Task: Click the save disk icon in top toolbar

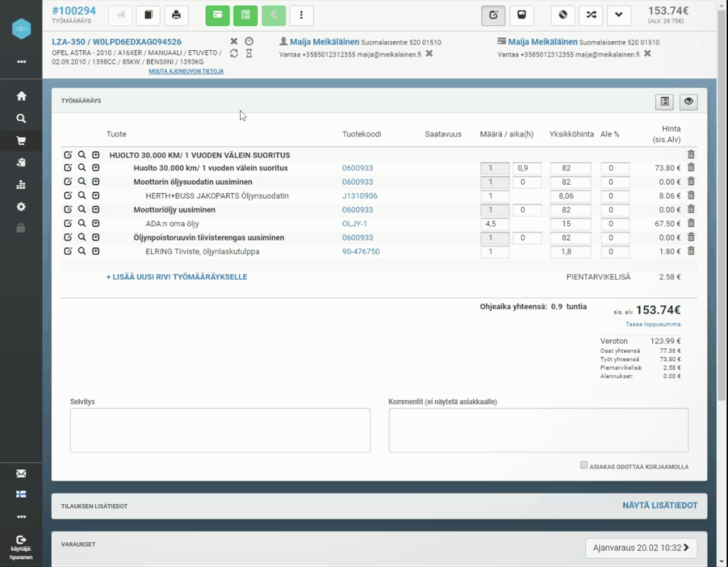Action: click(x=521, y=15)
